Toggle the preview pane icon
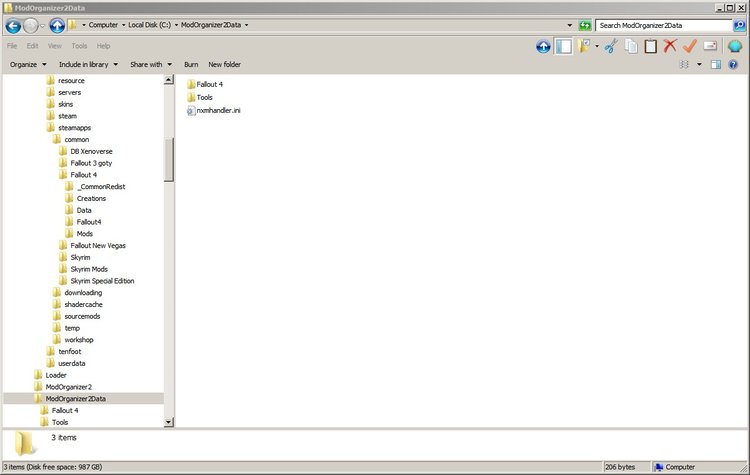This screenshot has height=475, width=750. 716,64
